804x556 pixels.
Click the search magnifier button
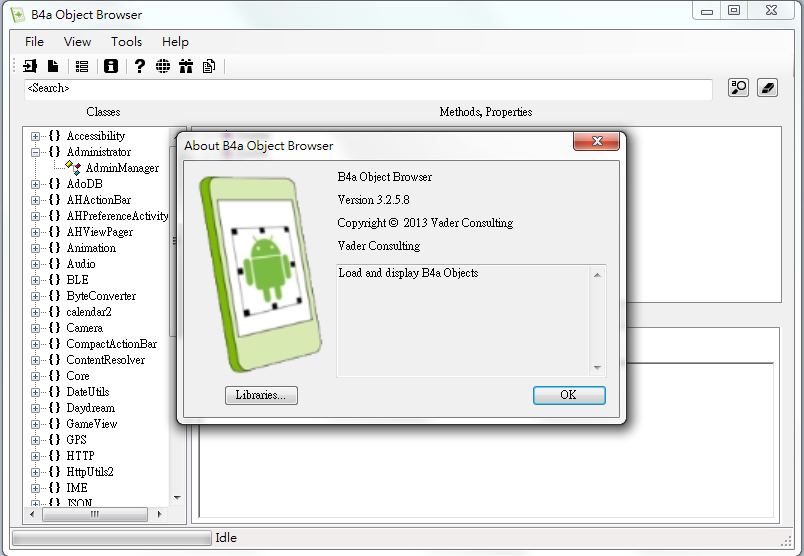click(x=738, y=88)
